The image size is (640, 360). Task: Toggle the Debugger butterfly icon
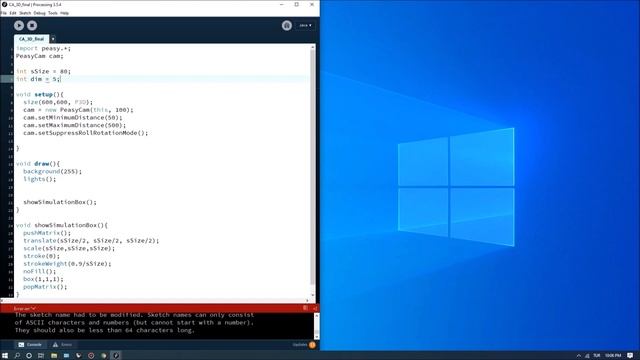coord(287,25)
